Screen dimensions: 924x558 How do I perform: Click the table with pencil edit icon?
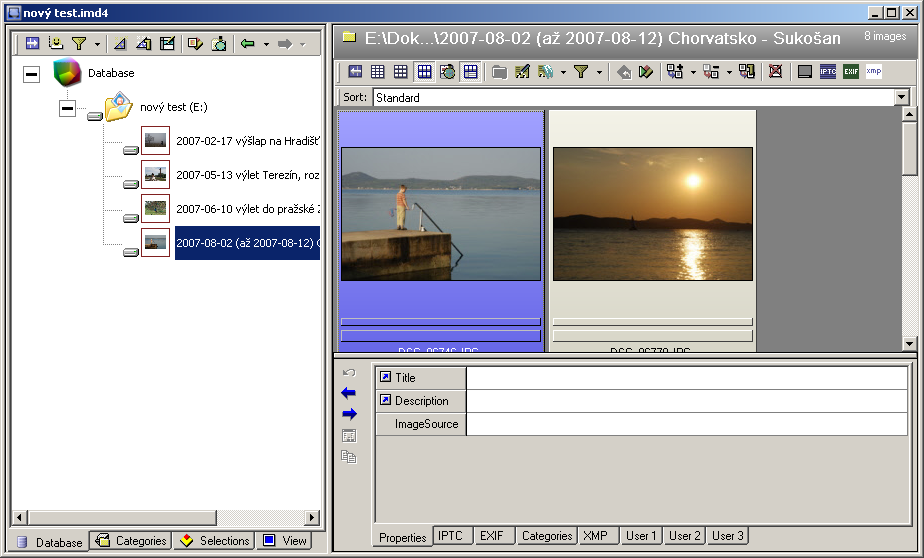tap(167, 43)
